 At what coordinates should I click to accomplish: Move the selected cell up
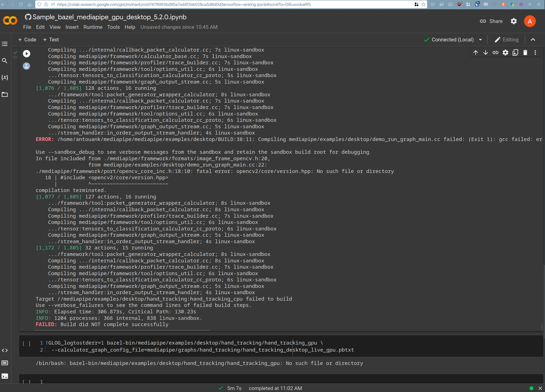pyautogui.click(x=476, y=52)
